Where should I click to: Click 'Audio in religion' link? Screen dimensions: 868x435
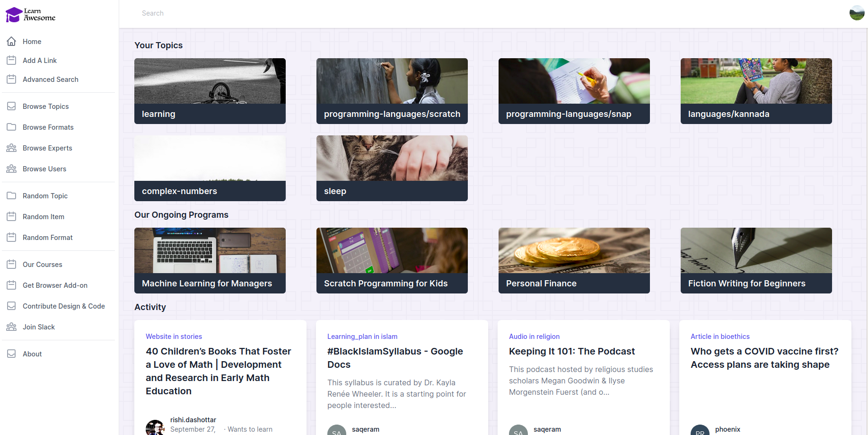tap(534, 337)
